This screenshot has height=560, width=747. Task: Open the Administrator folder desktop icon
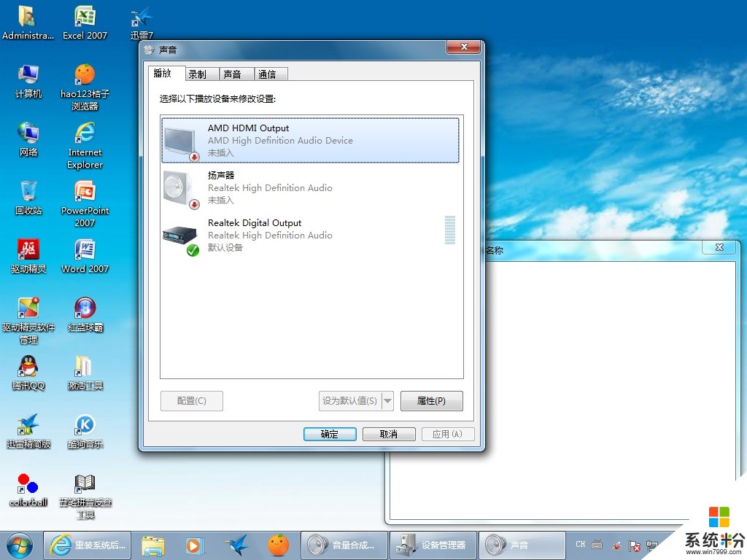coord(28,21)
